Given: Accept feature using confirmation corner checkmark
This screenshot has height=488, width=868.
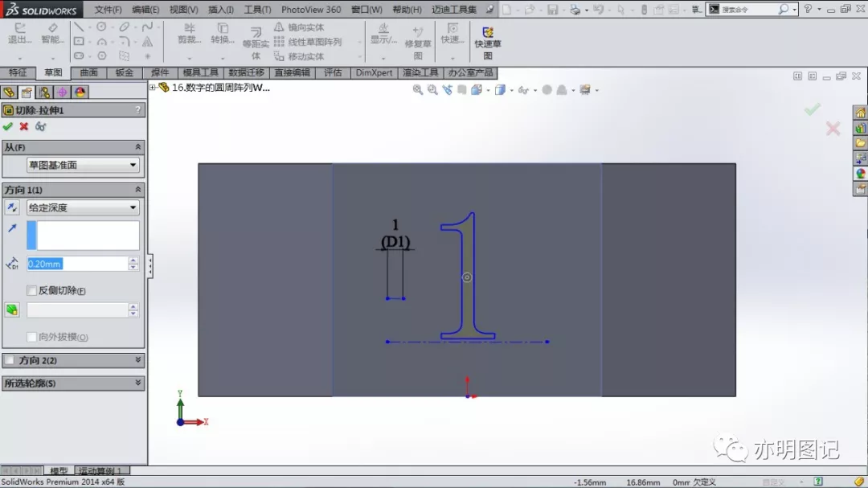Looking at the screenshot, I should coord(812,109).
